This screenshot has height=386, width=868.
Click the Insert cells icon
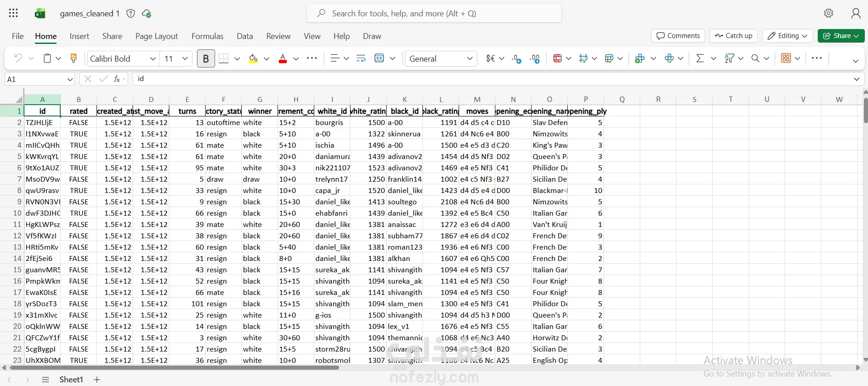pos(640,58)
